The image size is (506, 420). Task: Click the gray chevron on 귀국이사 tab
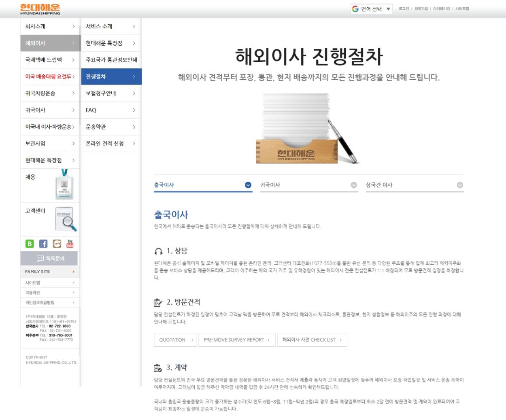point(354,185)
